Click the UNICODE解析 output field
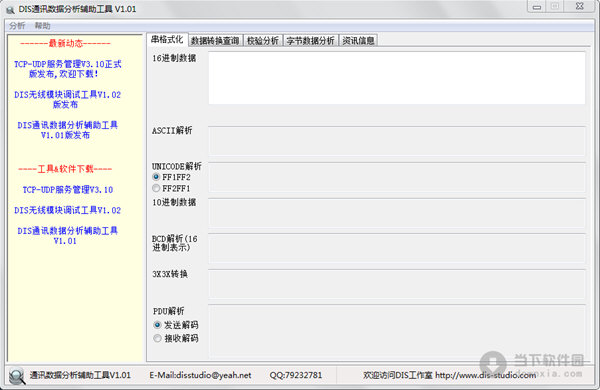Screen dimensions: 600x390 coord(397,177)
